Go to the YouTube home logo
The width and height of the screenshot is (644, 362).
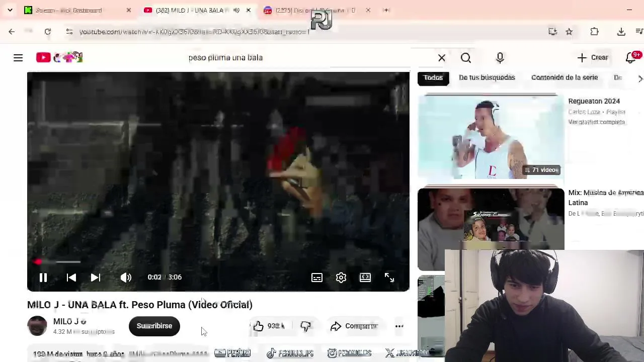[59, 58]
